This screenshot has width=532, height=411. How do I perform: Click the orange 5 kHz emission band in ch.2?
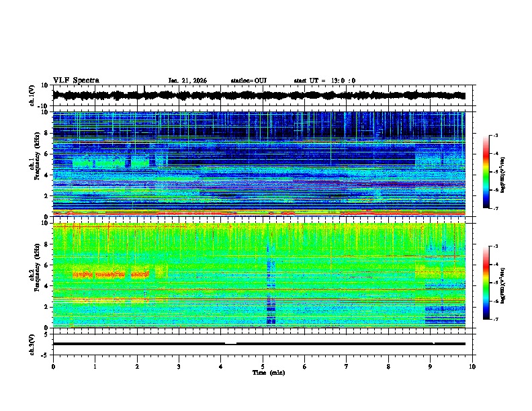point(111,275)
